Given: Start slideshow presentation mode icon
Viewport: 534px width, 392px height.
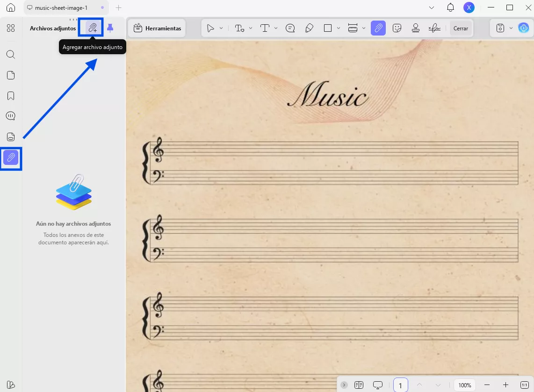Looking at the screenshot, I should pyautogui.click(x=378, y=385).
